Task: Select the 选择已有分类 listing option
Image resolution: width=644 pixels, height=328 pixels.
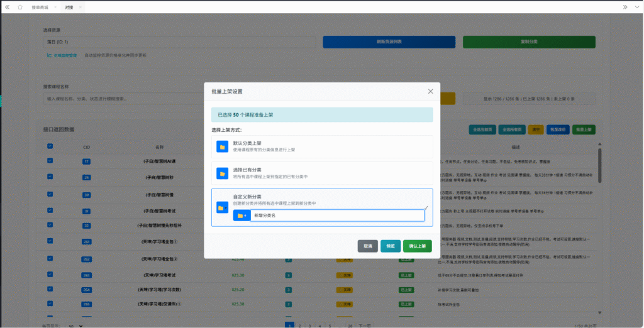Action: coord(322,173)
